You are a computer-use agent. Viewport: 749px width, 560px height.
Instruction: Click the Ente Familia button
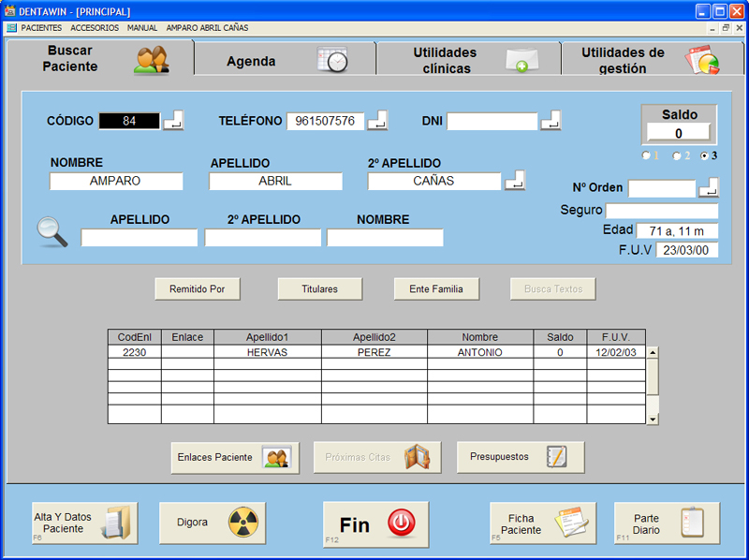(x=436, y=289)
